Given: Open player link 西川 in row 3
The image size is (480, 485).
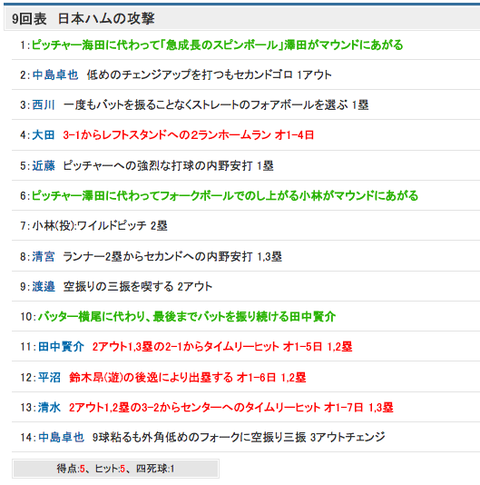Looking at the screenshot, I should pos(43,105).
